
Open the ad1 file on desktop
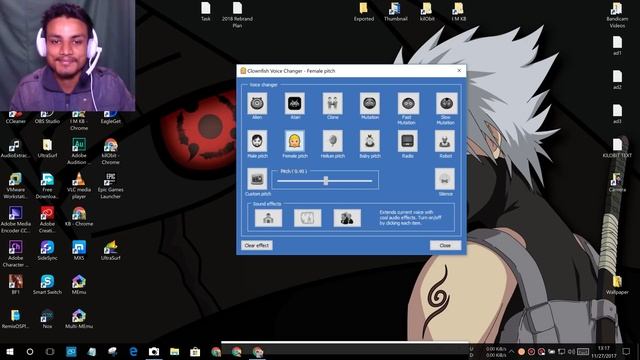click(x=617, y=46)
